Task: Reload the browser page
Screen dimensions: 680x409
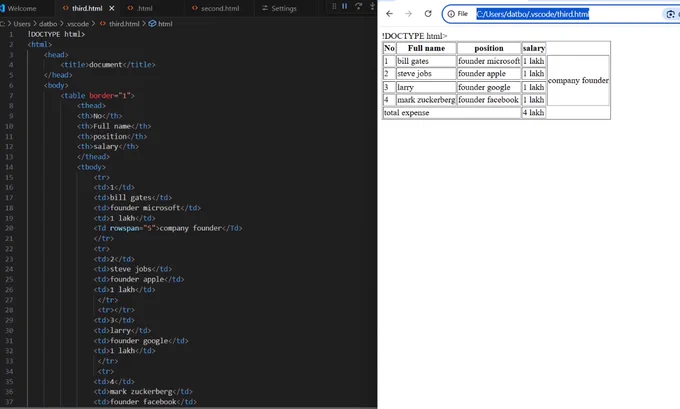Action: point(428,14)
